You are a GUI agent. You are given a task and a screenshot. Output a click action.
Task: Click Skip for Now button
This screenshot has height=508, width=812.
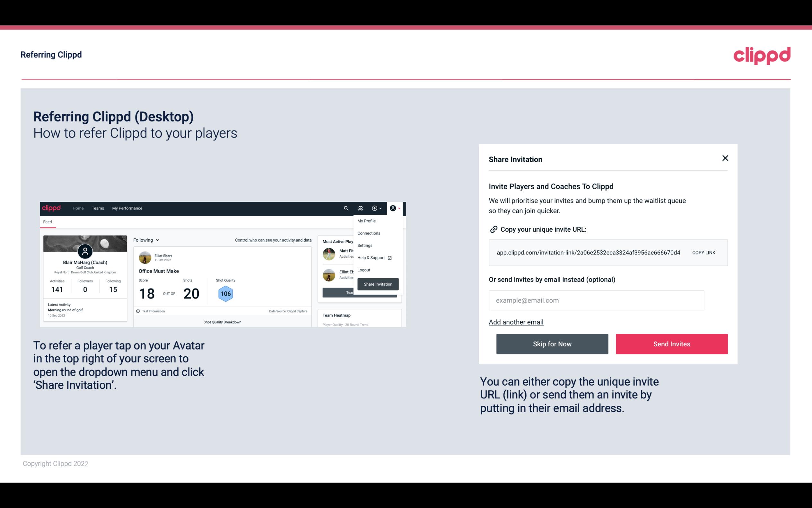(x=552, y=343)
